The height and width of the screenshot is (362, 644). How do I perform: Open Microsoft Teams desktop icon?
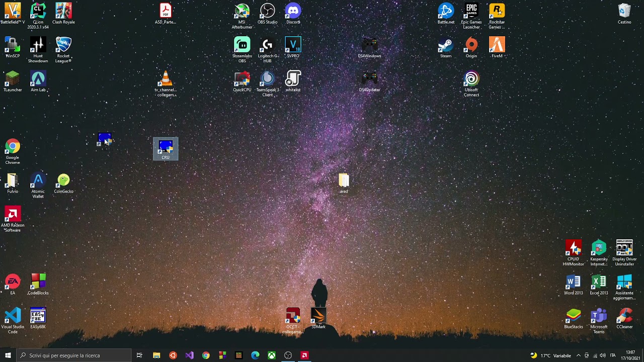click(x=599, y=320)
